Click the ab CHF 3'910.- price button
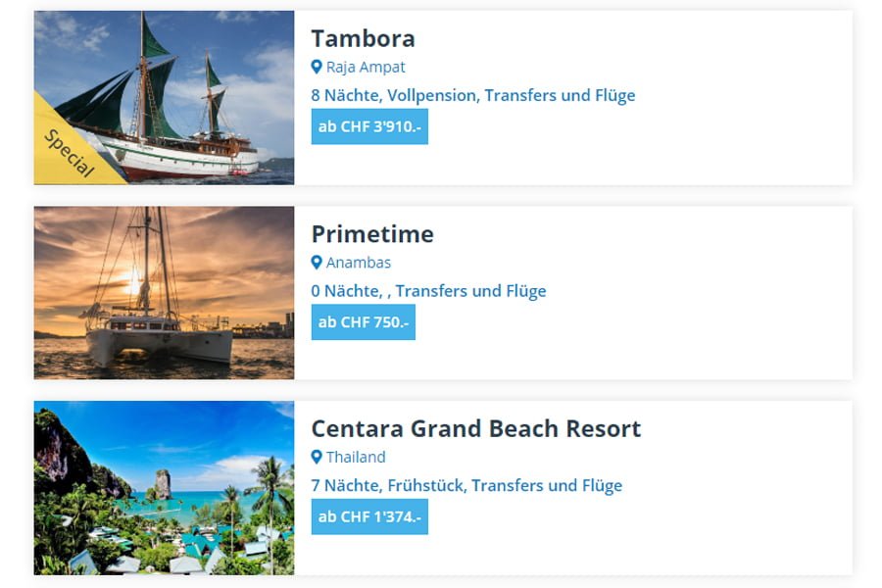This screenshot has width=882, height=588. (369, 126)
